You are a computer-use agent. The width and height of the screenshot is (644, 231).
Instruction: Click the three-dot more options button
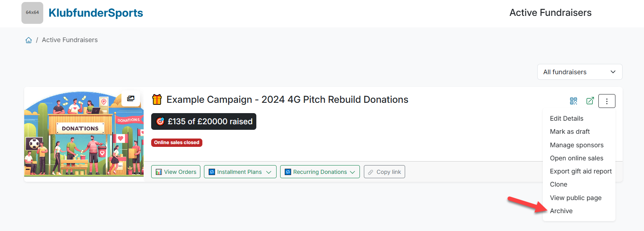coord(607,101)
